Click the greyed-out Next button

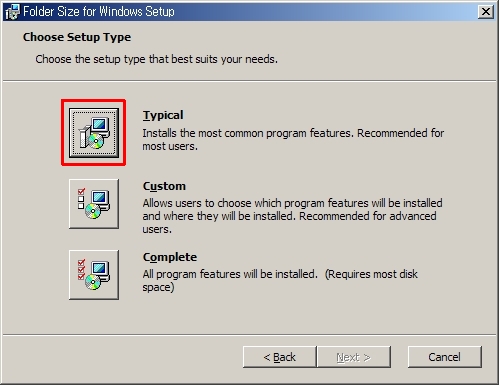tap(353, 357)
